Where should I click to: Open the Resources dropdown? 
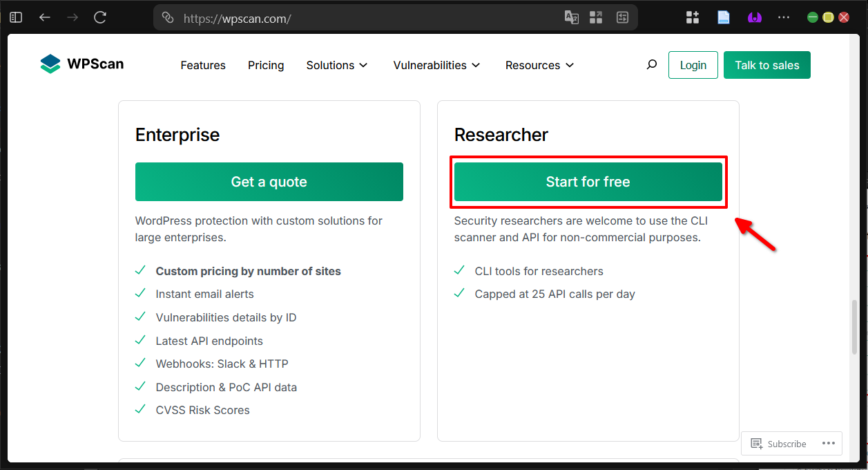pos(539,65)
